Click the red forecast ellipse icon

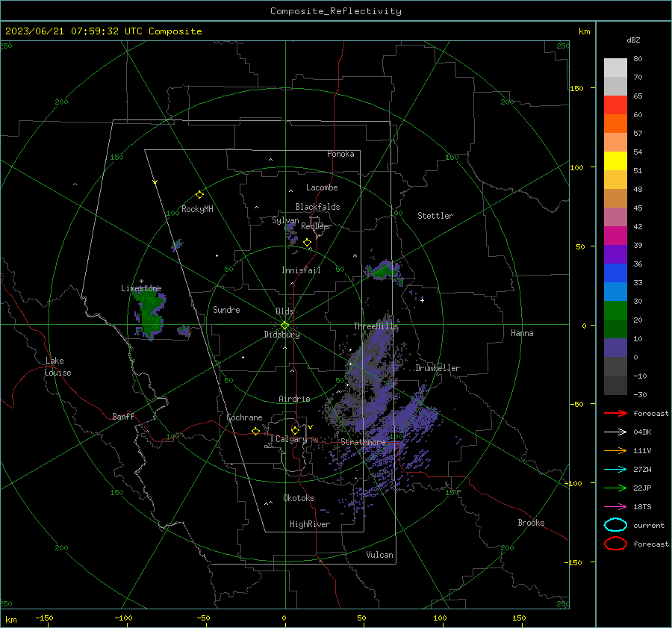(615, 544)
